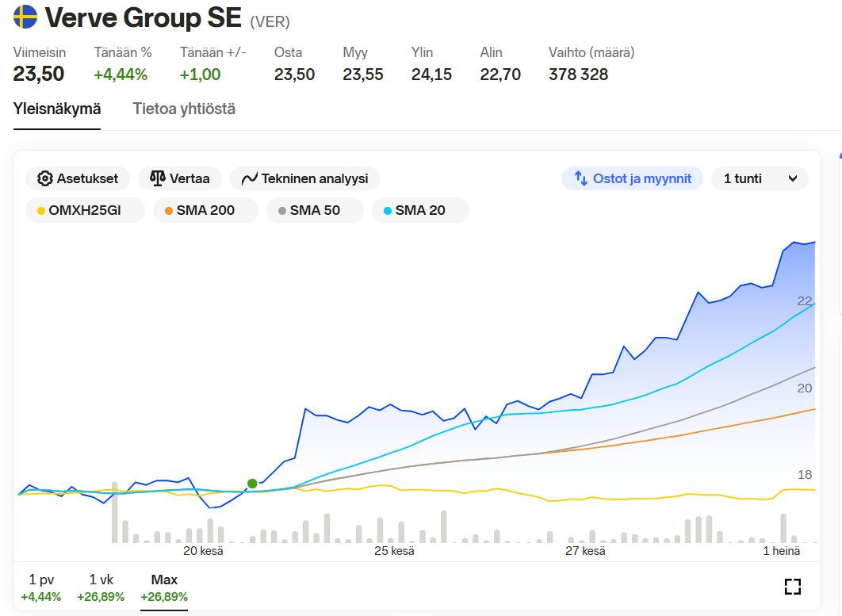Open Asetukset settings gear icon
Image resolution: width=842 pixels, height=616 pixels.
(44, 178)
